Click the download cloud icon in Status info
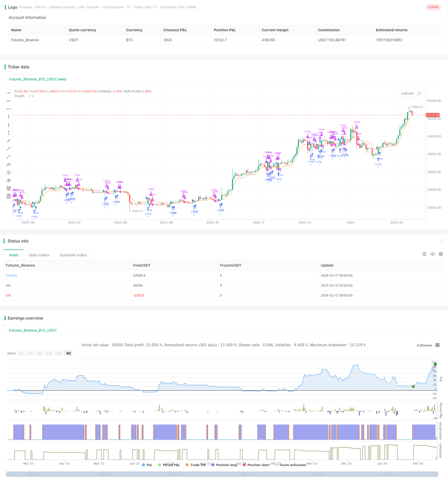This screenshot has width=448, height=484. pyautogui.click(x=432, y=254)
